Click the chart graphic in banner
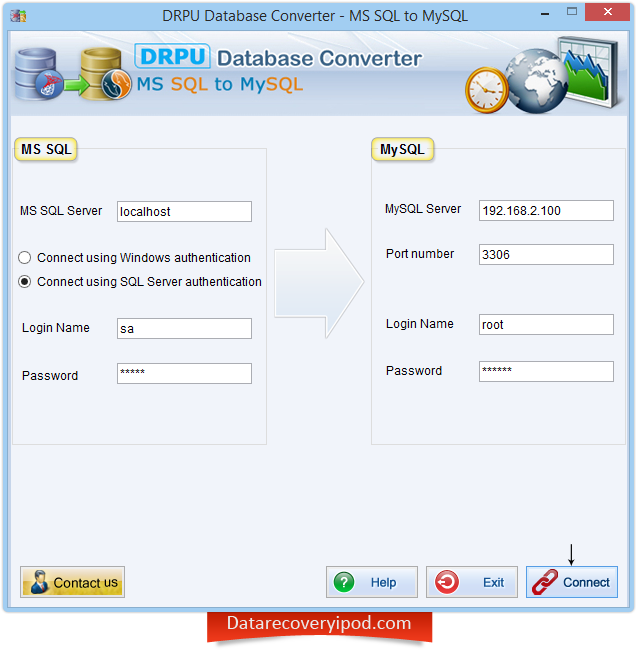The height and width of the screenshot is (650, 637). tap(590, 71)
